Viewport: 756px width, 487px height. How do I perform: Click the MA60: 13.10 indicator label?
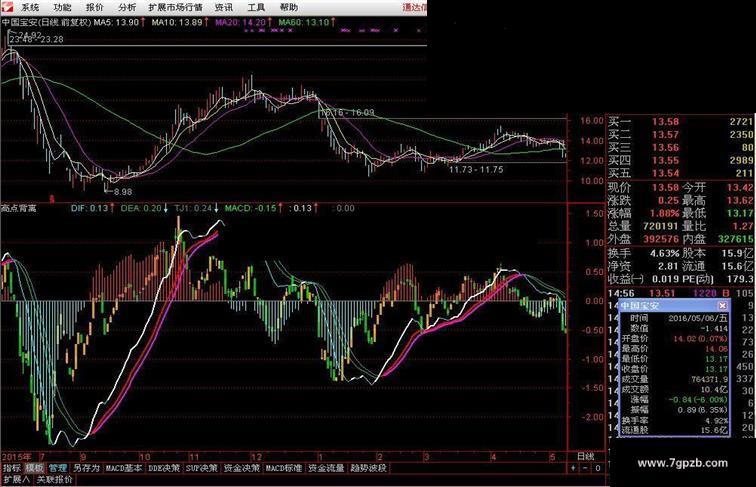point(307,22)
